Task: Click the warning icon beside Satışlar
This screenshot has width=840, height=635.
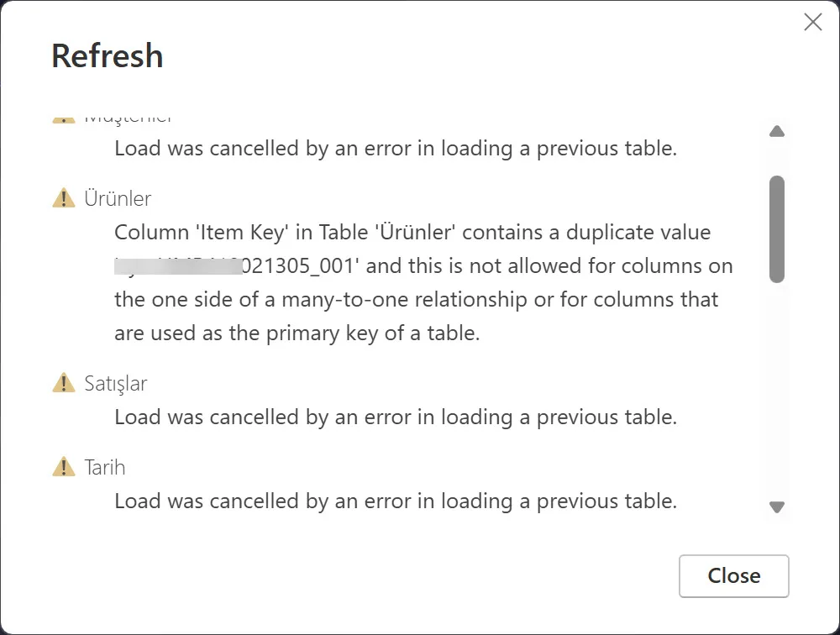Action: [x=64, y=383]
